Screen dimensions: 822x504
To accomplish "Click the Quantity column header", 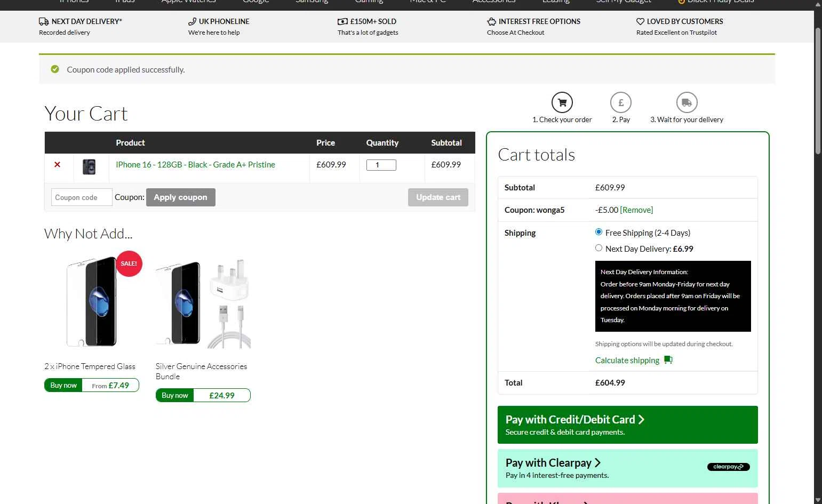I will coord(382,143).
